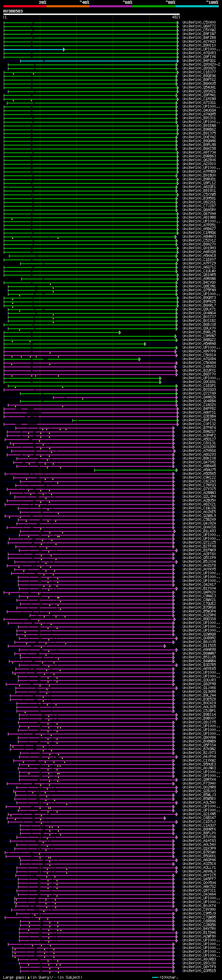Select the UniRef100_Q54UH1 label

click(199, 88)
